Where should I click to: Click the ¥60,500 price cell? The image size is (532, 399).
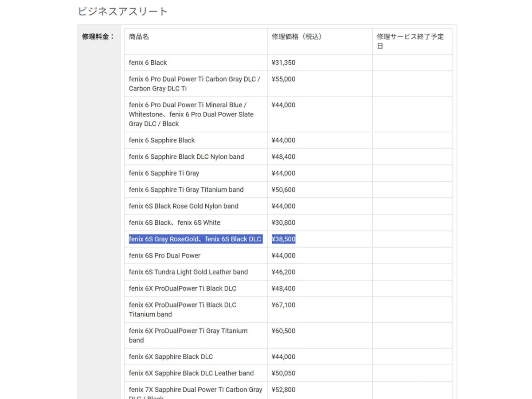point(283,330)
